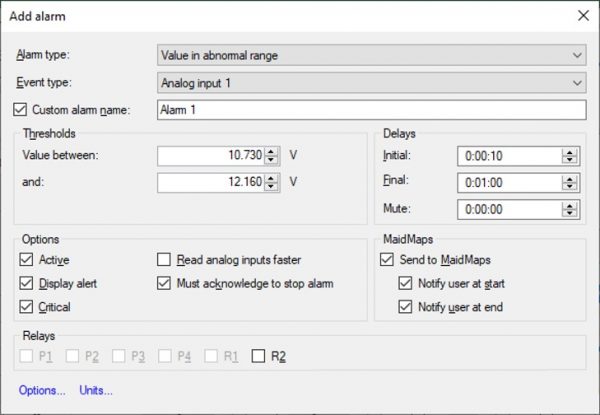
Task: Decrease the Final delay with down arrow
Action: [x=570, y=187]
